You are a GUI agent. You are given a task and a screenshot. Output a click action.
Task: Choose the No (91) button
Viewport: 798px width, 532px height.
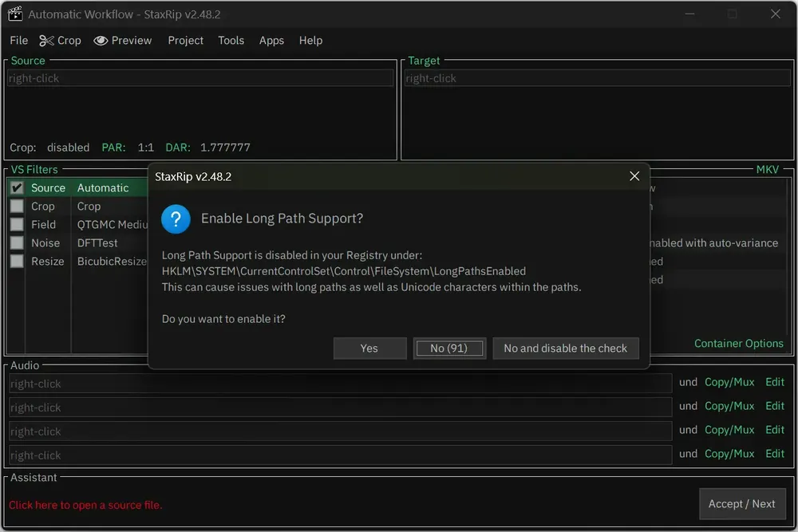(448, 349)
